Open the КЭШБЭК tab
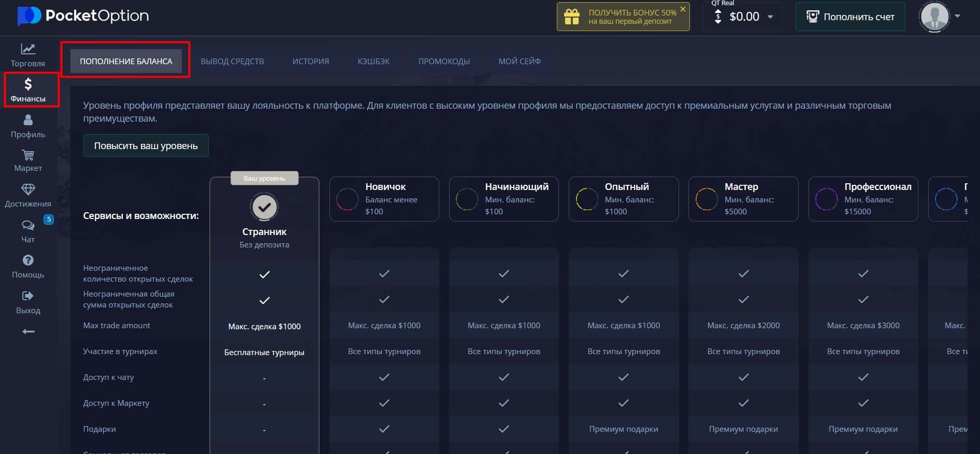Screen dimensions: 980x454 tap(373, 61)
